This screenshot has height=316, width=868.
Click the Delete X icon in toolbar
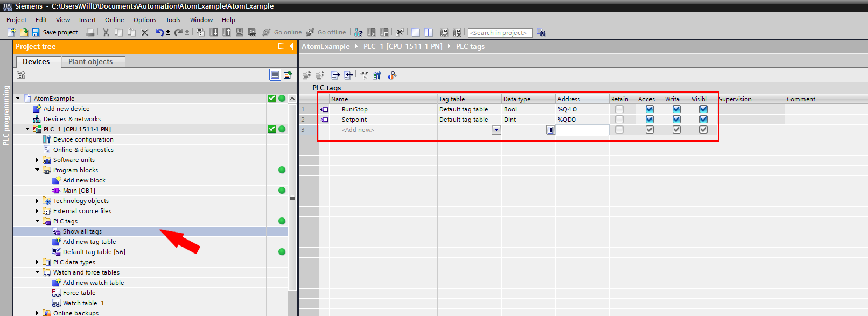click(x=144, y=32)
